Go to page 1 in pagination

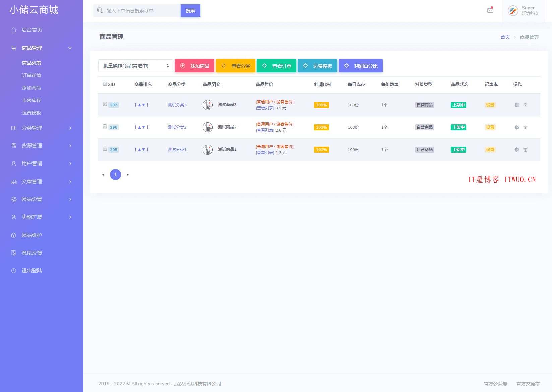[115, 174]
